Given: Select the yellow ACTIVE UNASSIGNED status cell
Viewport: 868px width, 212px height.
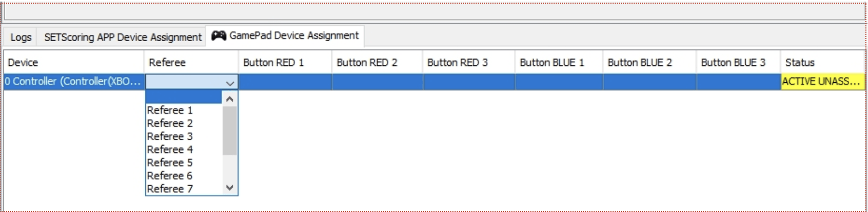Looking at the screenshot, I should [822, 82].
